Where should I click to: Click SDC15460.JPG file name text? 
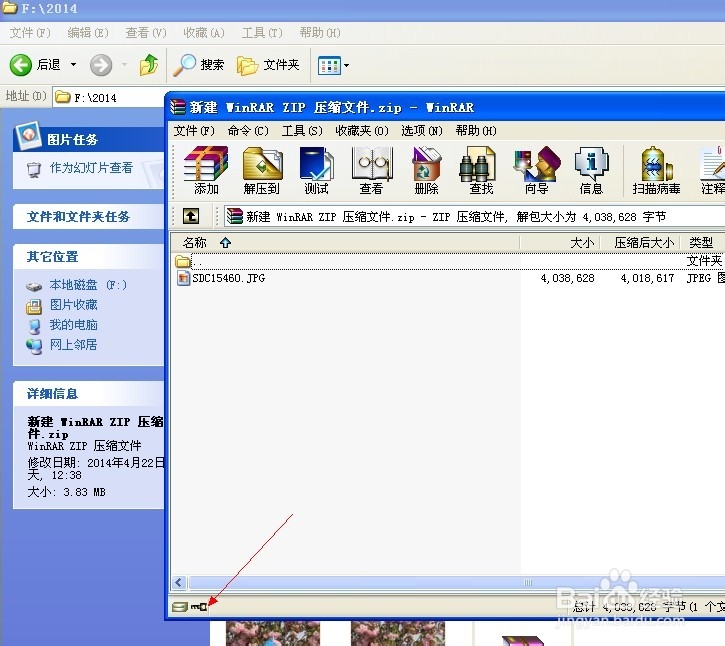pyautogui.click(x=228, y=278)
